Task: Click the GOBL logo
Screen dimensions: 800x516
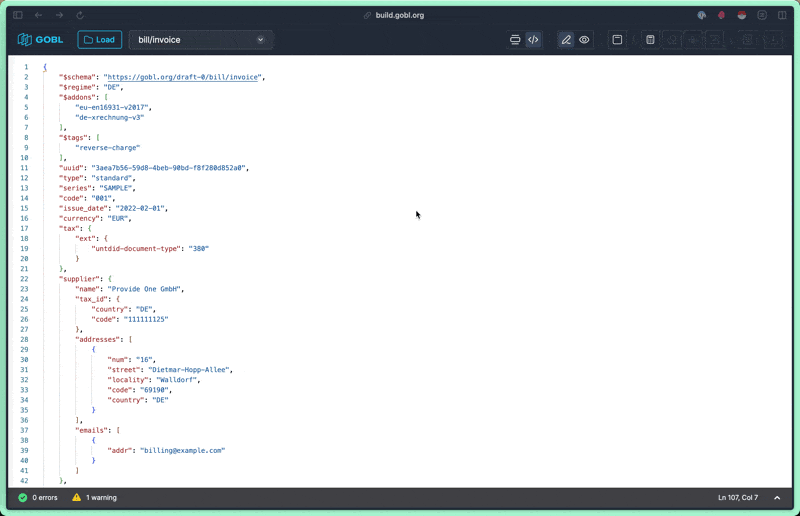Action: [40, 40]
